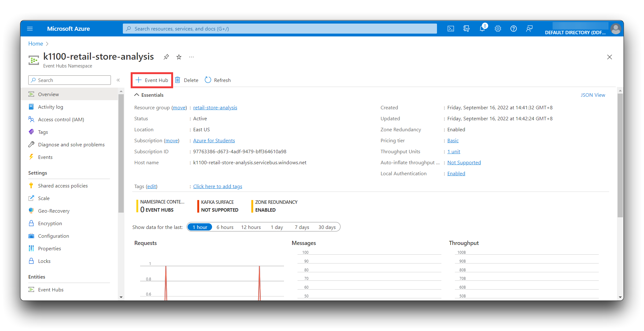Collapse the Essentials section
This screenshot has height=331, width=644.
point(149,95)
